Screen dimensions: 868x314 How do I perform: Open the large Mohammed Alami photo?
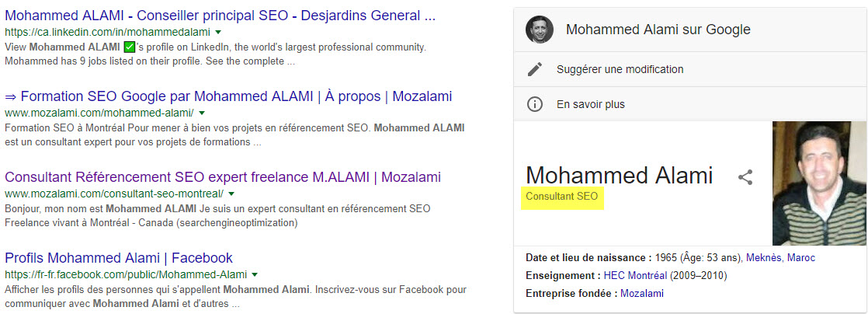point(818,183)
